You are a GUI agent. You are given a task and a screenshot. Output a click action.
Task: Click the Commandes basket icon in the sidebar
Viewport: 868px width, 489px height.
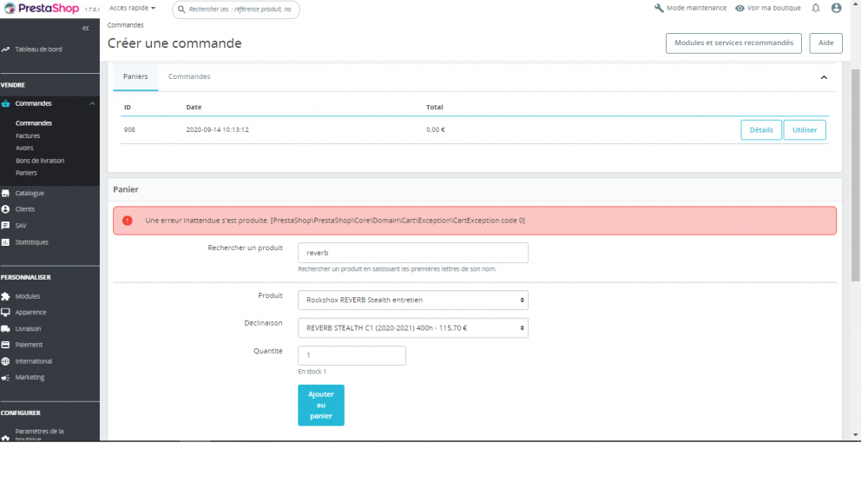tap(5, 103)
